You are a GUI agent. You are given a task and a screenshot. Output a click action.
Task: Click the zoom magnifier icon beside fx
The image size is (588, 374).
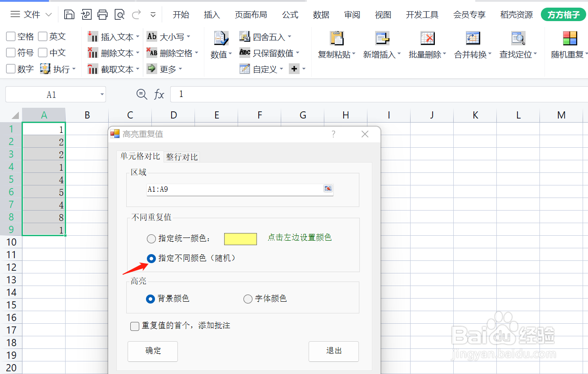pyautogui.click(x=141, y=94)
